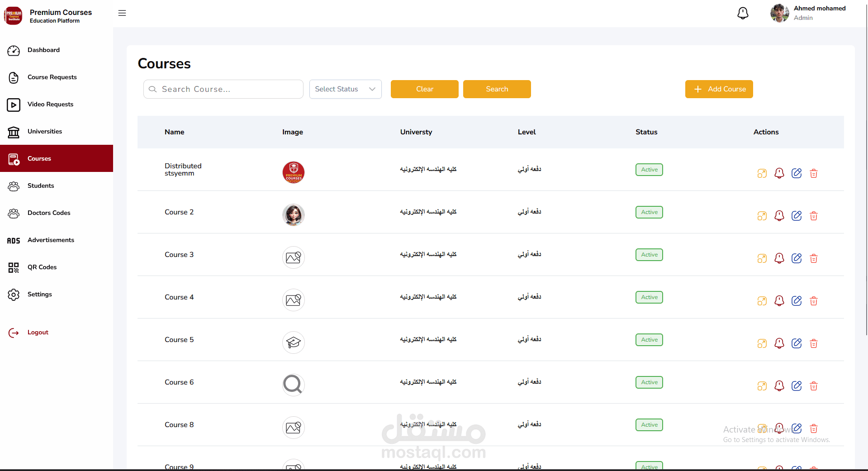
Task: Open the Select Status dropdown
Action: point(346,89)
